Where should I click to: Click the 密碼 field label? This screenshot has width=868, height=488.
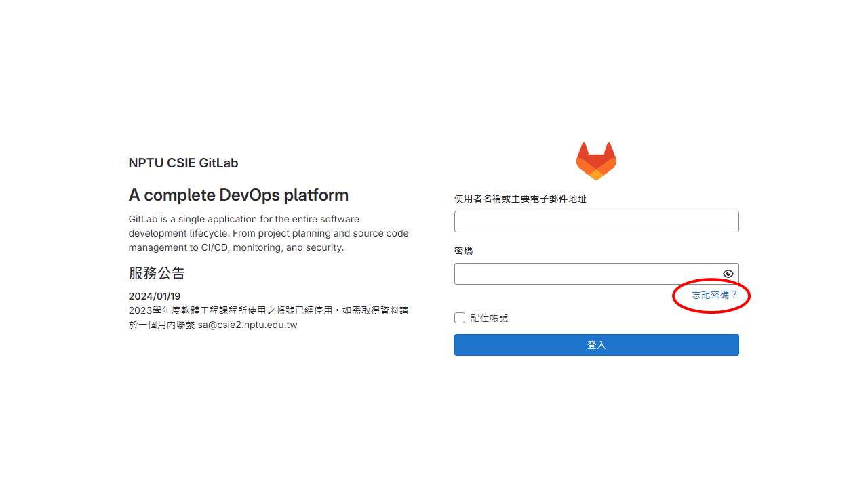point(464,250)
